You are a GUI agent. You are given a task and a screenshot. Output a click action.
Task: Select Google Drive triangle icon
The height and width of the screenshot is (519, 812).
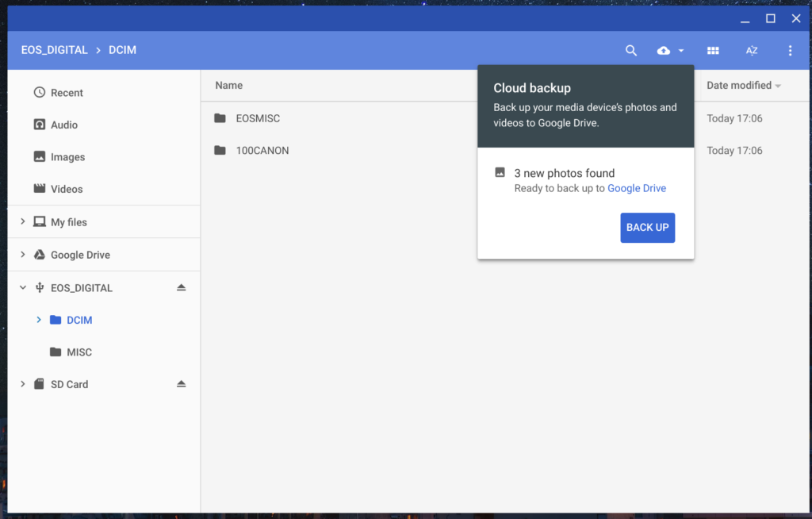click(x=40, y=254)
